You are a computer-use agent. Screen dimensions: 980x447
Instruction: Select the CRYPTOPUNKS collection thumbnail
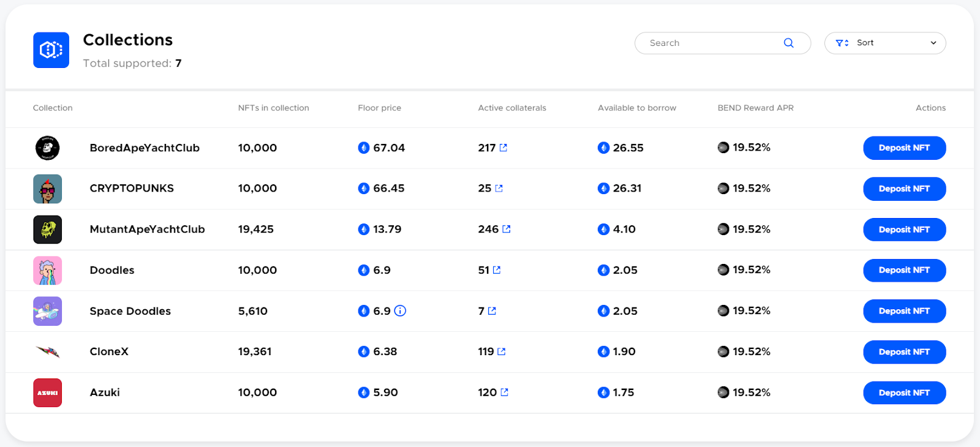pyautogui.click(x=48, y=189)
